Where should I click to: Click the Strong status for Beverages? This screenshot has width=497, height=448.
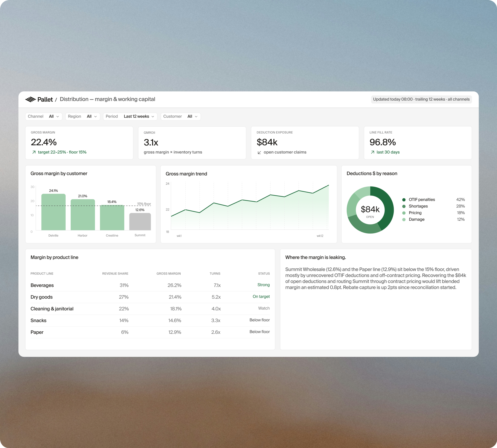pos(264,285)
